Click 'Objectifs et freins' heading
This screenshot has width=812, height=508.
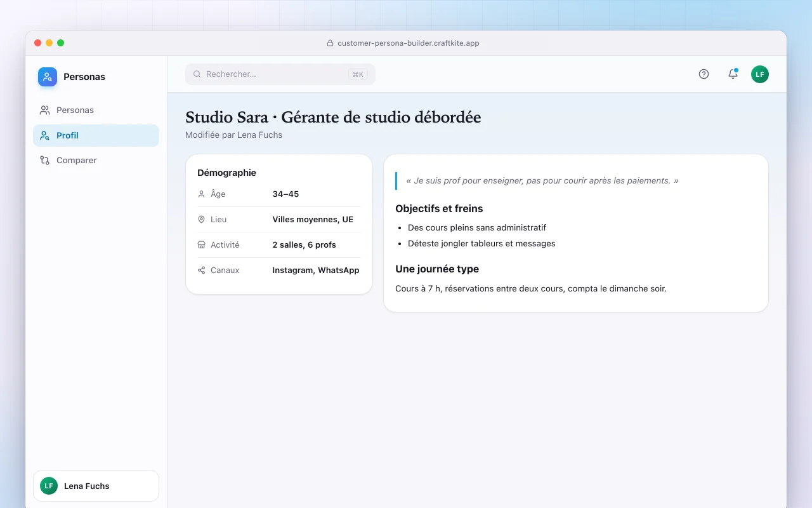pos(439,209)
